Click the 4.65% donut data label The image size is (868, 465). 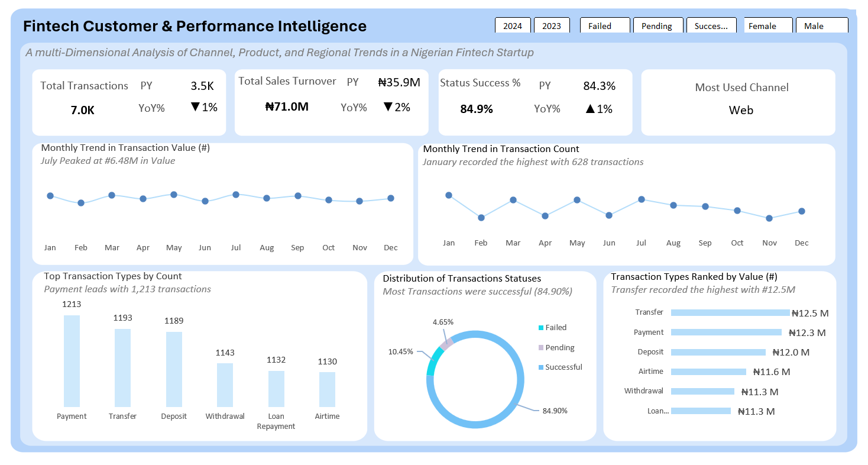click(x=443, y=322)
